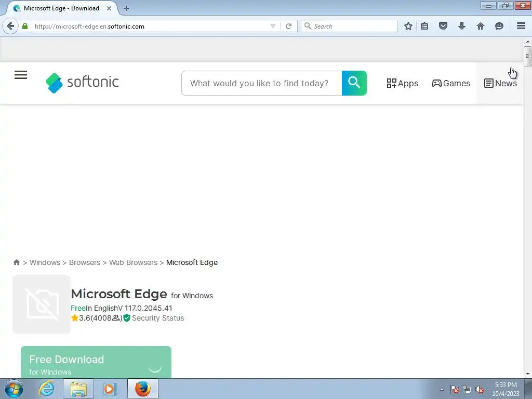
Task: Show bookmarks list icon in toolbar
Action: click(x=424, y=26)
